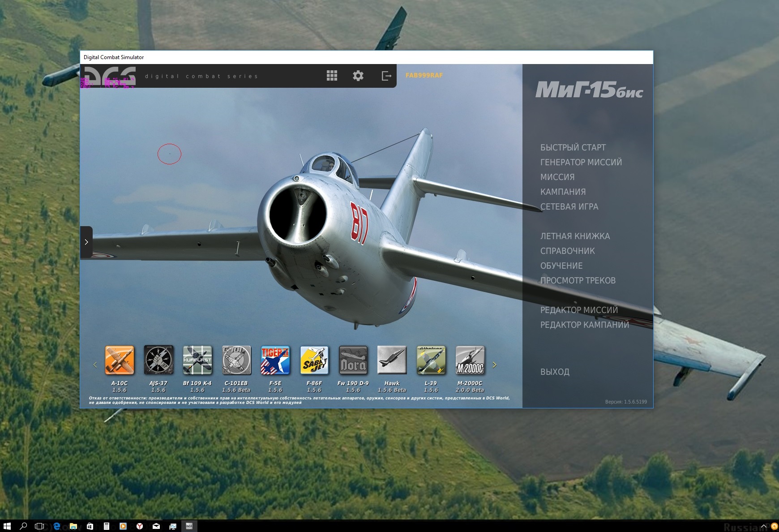Click the logout exit icon

click(x=386, y=76)
